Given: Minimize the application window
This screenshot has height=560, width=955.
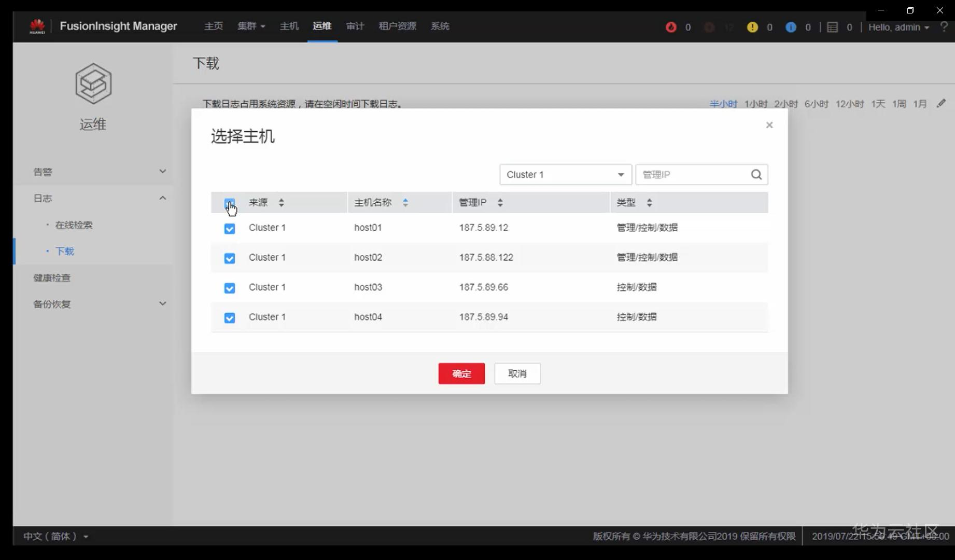Looking at the screenshot, I should (x=881, y=10).
